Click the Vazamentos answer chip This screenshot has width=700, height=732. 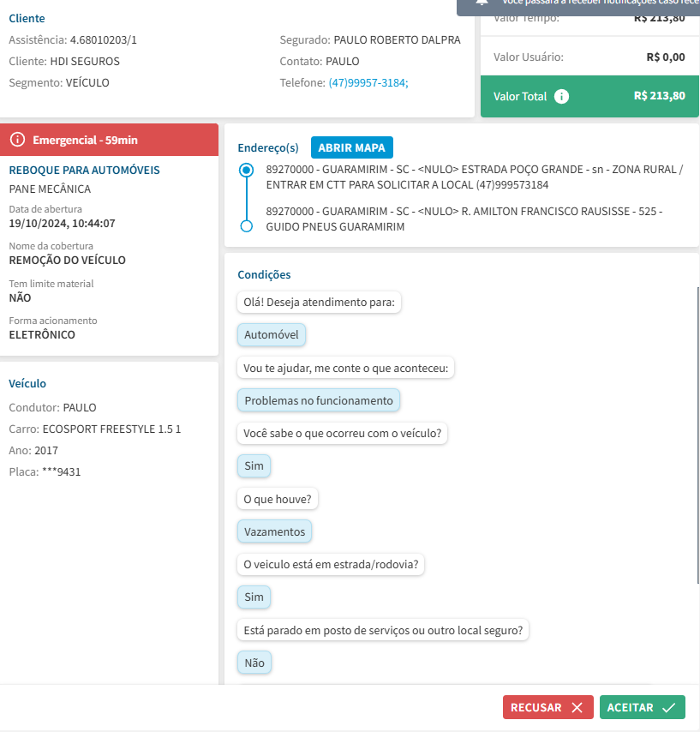click(x=274, y=531)
